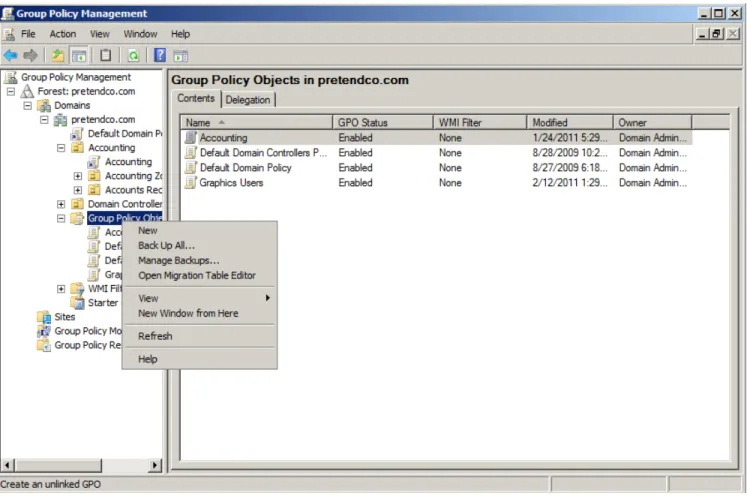This screenshot has width=747, height=496.
Task: Click the tree pane scroll right arrow
Action: [155, 465]
